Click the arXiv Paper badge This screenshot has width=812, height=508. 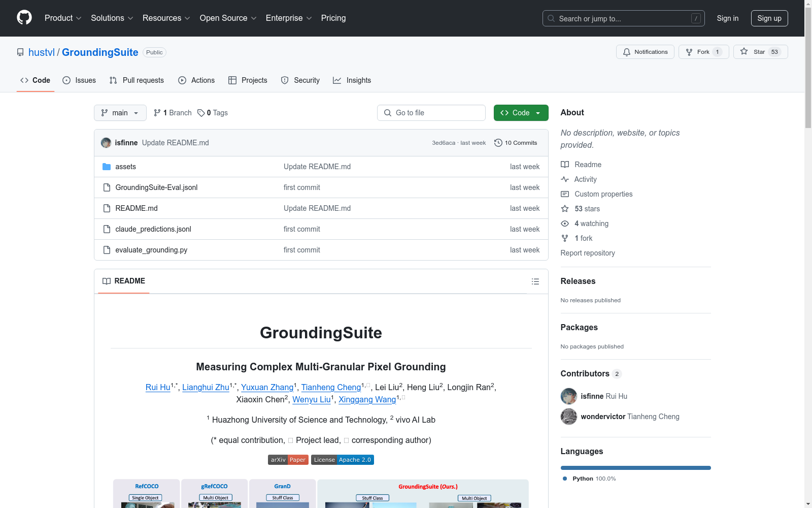288,460
